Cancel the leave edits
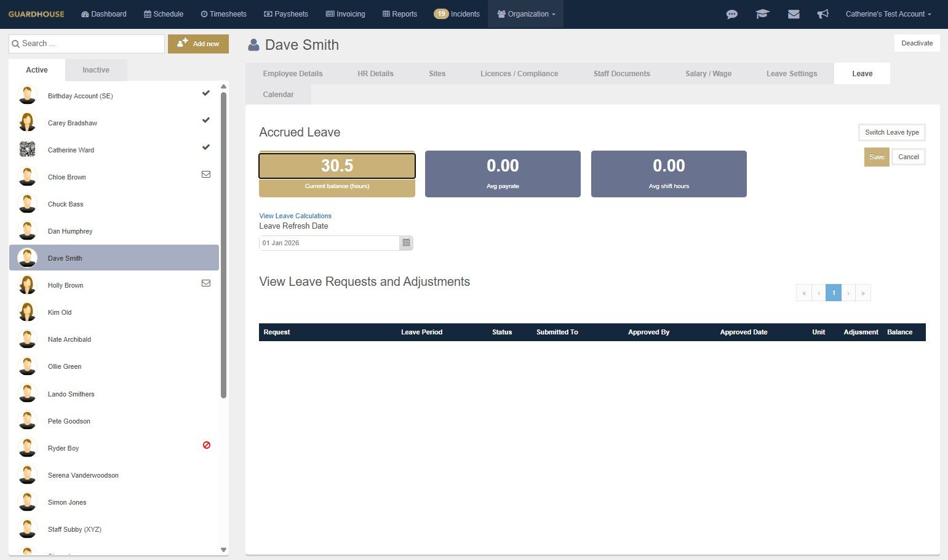This screenshot has width=948, height=560. pyautogui.click(x=909, y=157)
